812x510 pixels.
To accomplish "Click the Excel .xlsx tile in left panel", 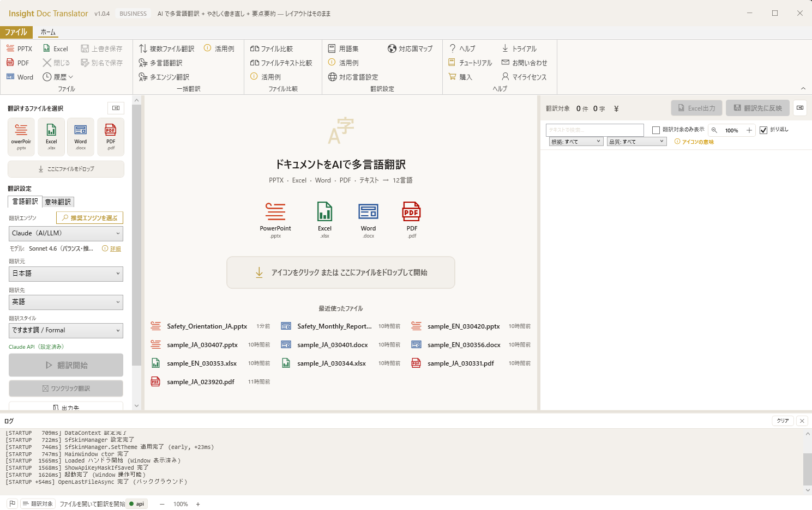I will tap(51, 137).
